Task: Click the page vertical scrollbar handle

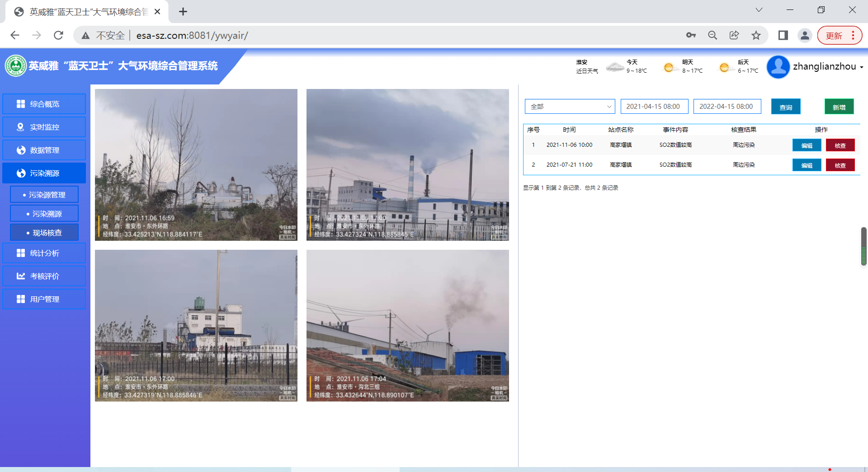Action: point(863,247)
